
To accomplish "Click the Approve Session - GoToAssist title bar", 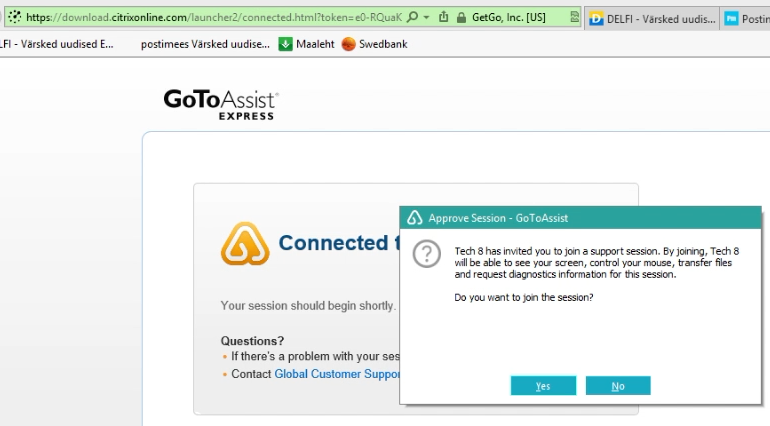I will click(580, 218).
